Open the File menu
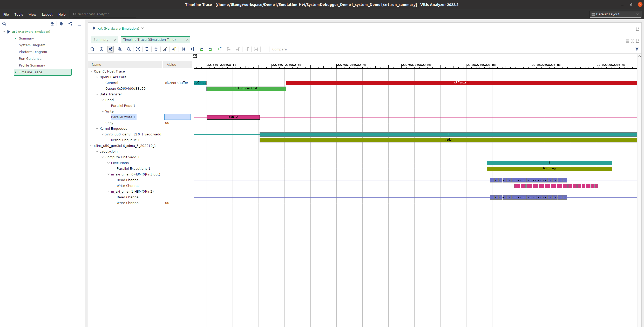The width and height of the screenshot is (644, 327). pyautogui.click(x=6, y=14)
